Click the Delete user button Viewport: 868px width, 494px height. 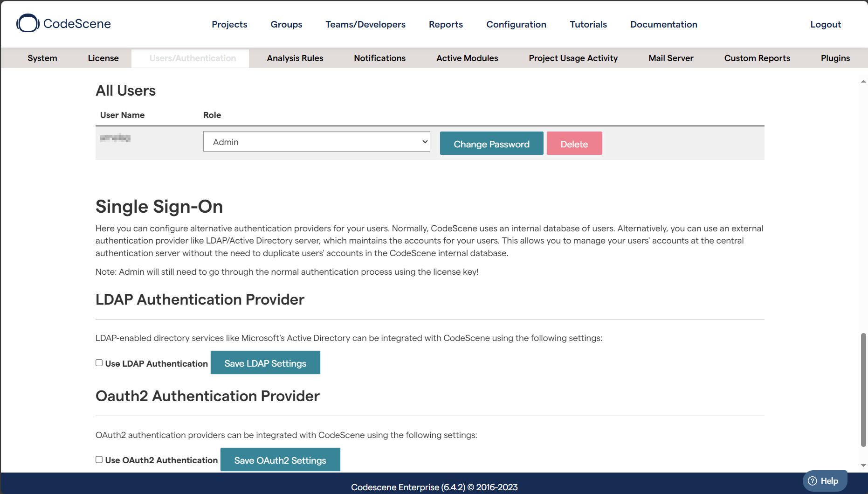click(574, 144)
